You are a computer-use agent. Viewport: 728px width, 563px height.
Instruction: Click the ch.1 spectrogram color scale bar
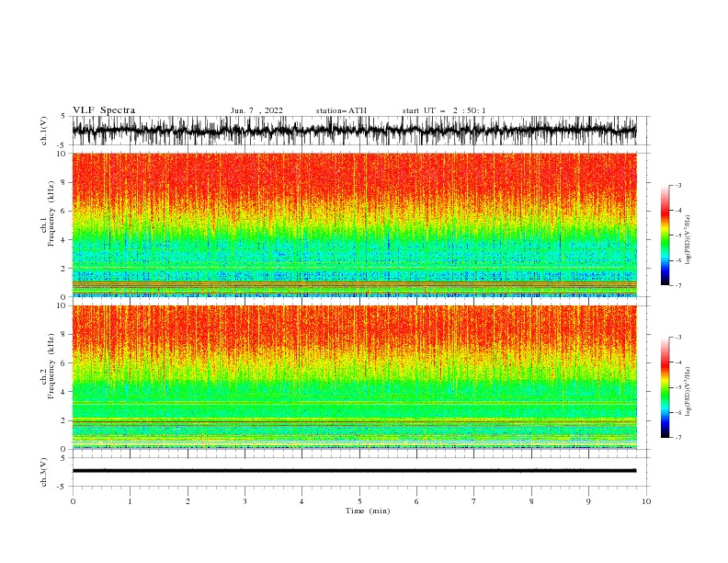tap(665, 236)
